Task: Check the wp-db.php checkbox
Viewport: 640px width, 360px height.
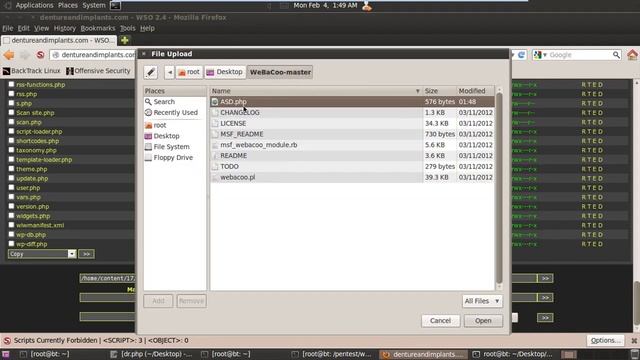Action: [11, 235]
